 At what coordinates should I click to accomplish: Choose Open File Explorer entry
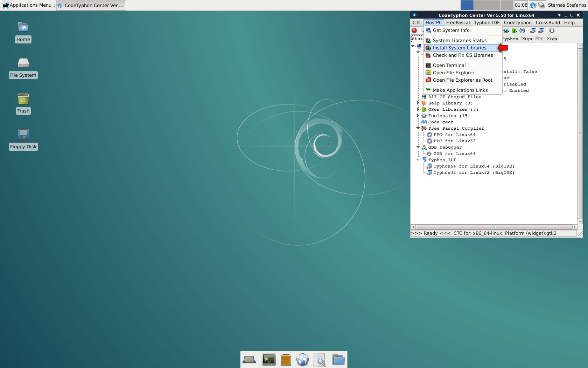click(x=463, y=73)
